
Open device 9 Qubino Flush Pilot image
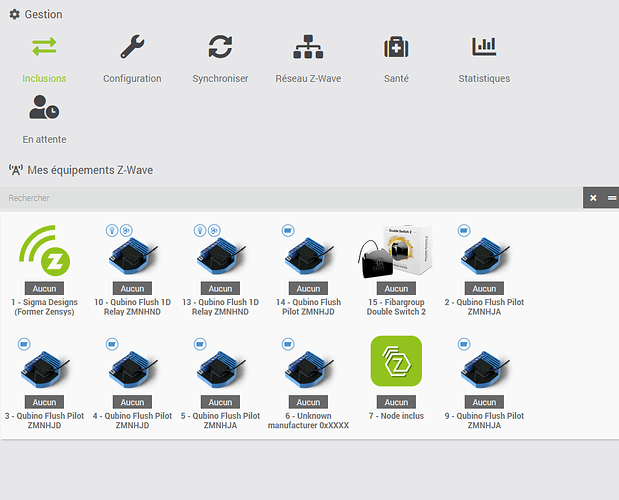coord(485,369)
